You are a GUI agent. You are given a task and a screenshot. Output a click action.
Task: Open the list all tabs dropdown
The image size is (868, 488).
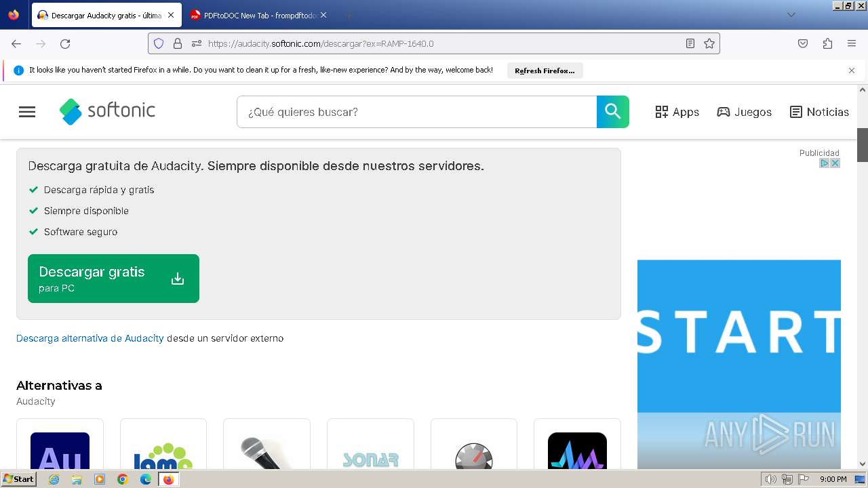tap(791, 15)
